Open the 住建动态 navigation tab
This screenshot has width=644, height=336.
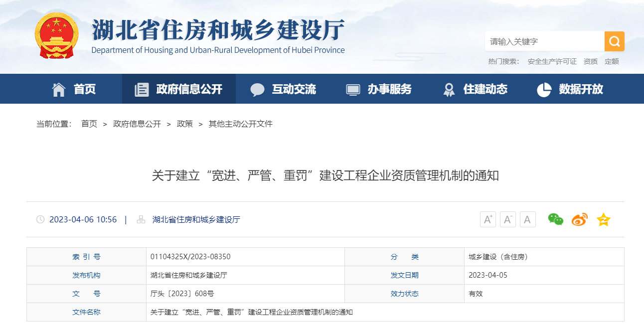coord(475,89)
